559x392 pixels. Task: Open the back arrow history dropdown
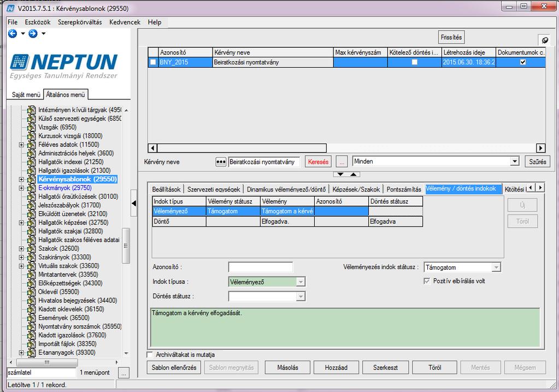[23, 33]
